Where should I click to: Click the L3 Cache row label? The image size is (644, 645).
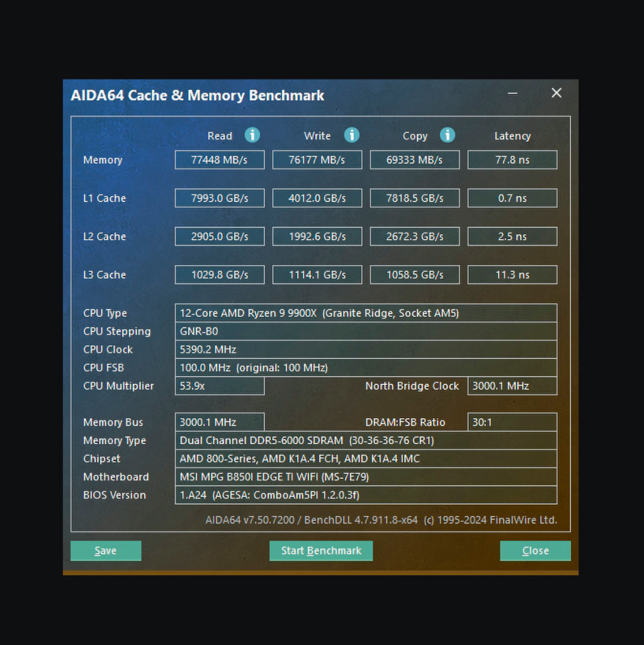coord(105,275)
